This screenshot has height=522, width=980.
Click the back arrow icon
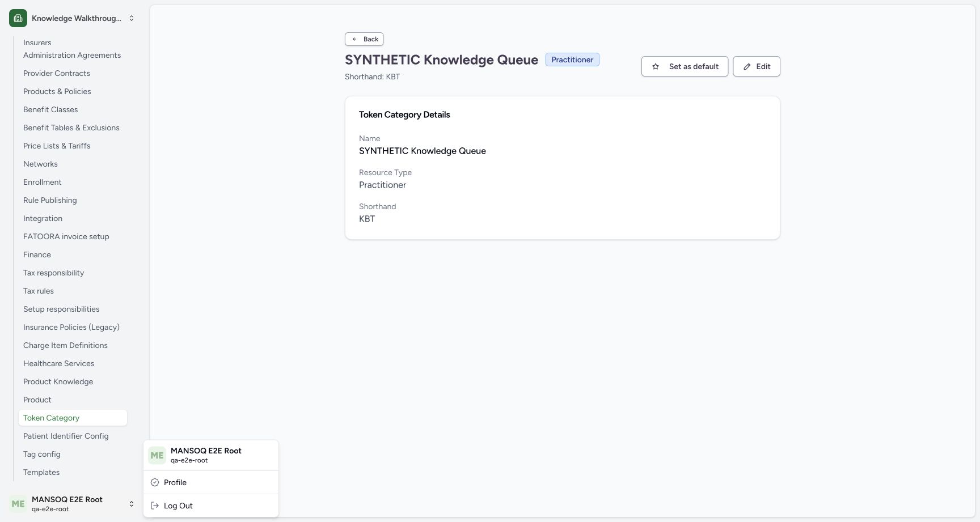pyautogui.click(x=354, y=39)
